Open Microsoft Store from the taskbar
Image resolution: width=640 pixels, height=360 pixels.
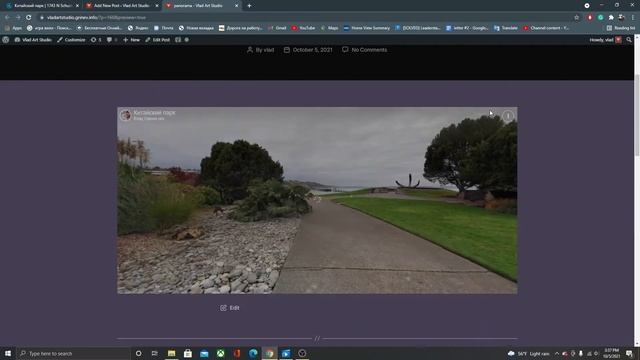(188, 353)
